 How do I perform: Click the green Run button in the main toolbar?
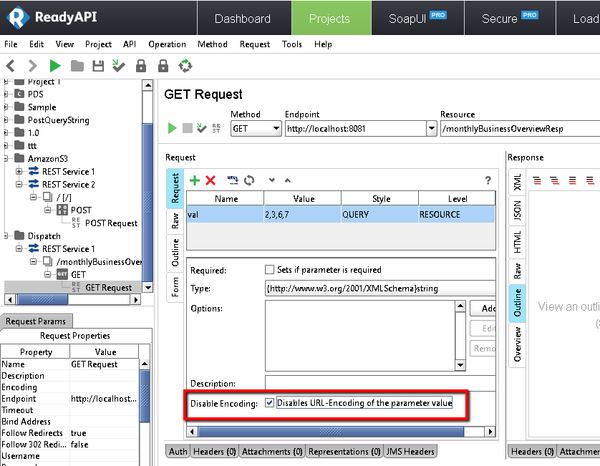[55, 66]
